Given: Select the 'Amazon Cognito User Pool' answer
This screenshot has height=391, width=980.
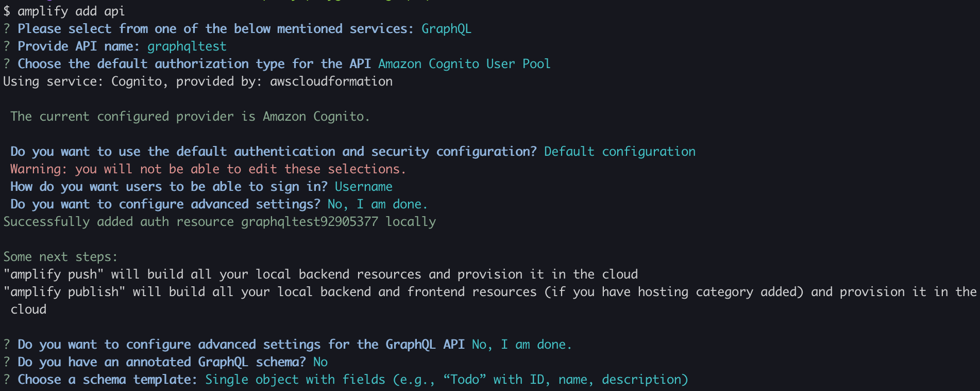Looking at the screenshot, I should (x=464, y=64).
